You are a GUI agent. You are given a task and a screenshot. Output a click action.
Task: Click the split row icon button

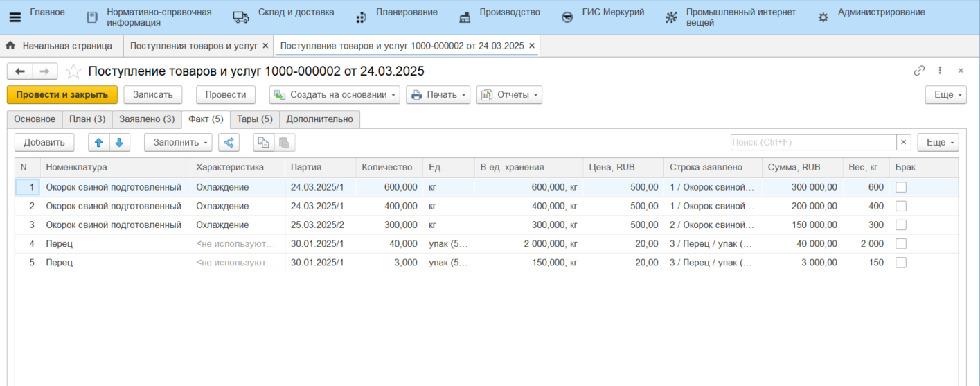point(229,142)
